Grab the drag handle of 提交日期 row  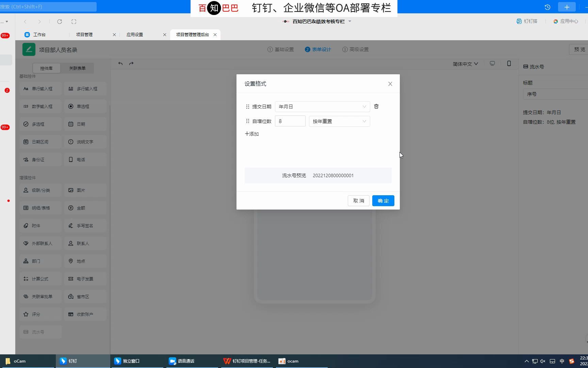247,107
